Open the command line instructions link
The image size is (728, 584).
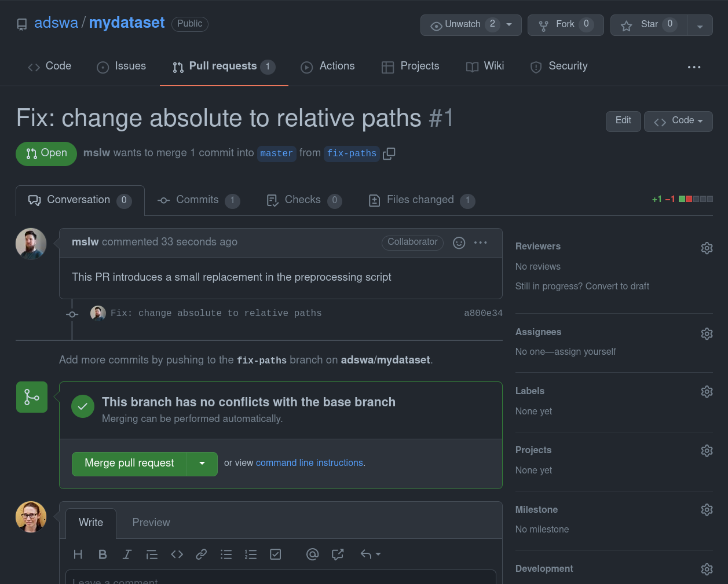(309, 463)
